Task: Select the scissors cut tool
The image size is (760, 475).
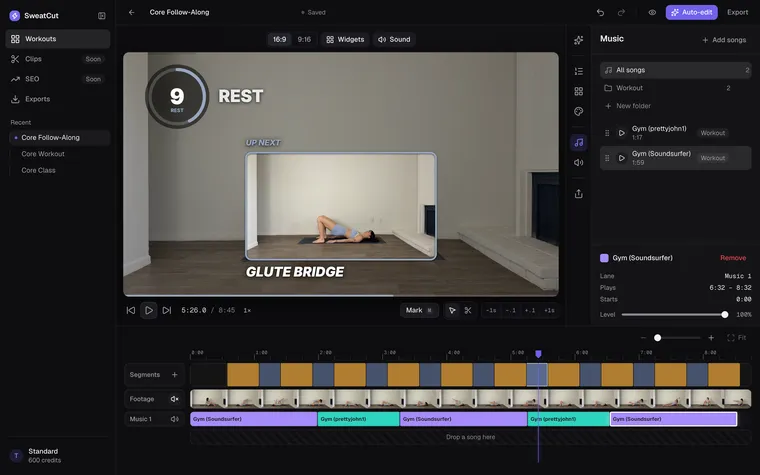Action: click(468, 311)
